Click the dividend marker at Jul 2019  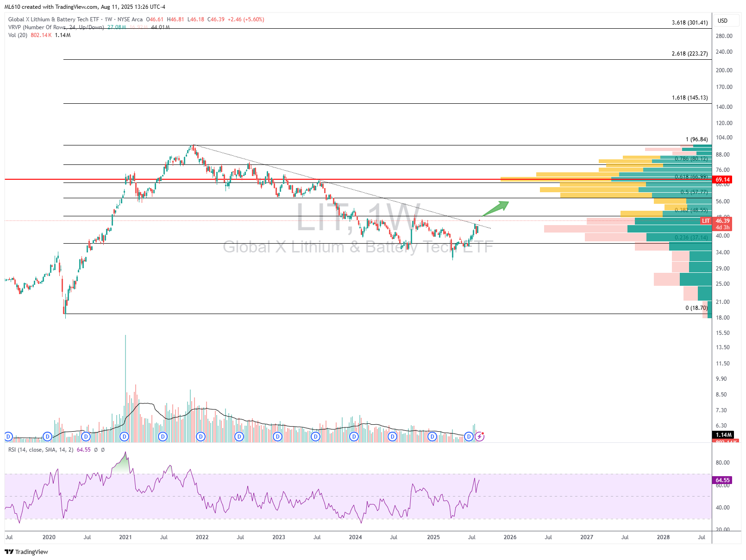click(8, 436)
